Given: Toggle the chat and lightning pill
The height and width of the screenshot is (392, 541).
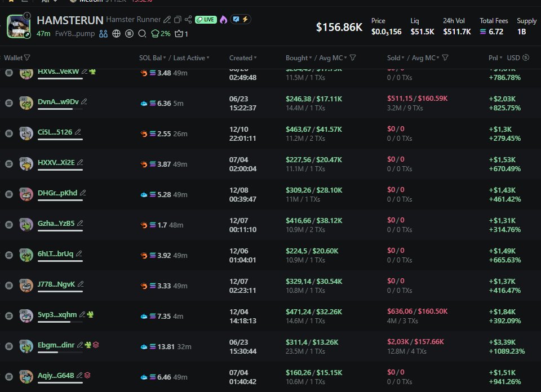Looking at the screenshot, I should [x=241, y=19].
